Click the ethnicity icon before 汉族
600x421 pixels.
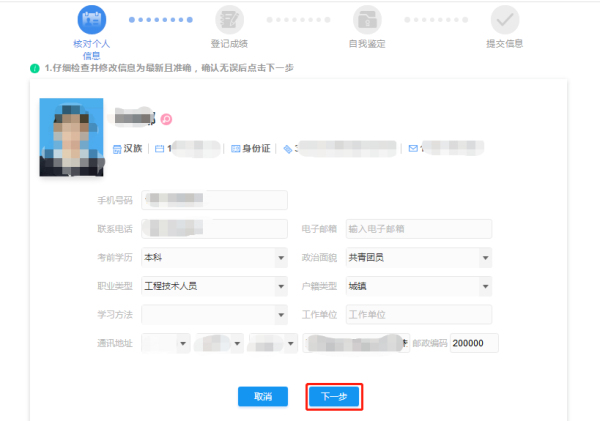pos(117,149)
